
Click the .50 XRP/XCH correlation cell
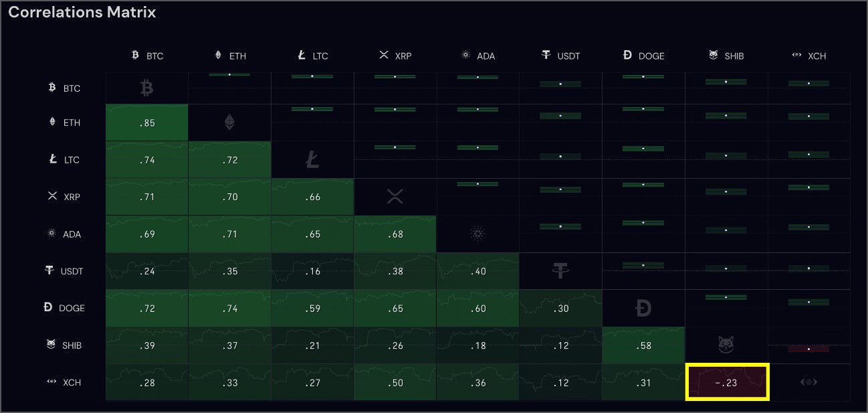(x=395, y=382)
